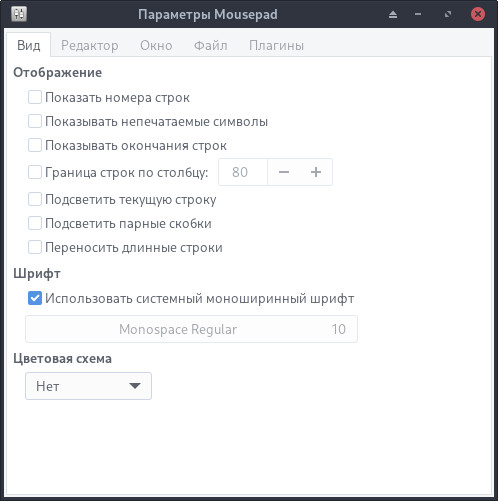Screen dimensions: 498x501
Task: Toggle Показывать непечатаемые символы checkbox
Action: (x=35, y=121)
